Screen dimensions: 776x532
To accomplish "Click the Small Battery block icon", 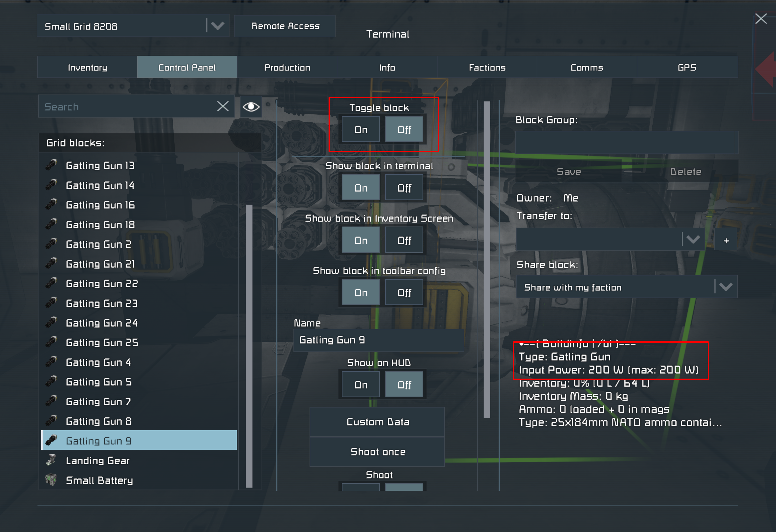I will (51, 480).
